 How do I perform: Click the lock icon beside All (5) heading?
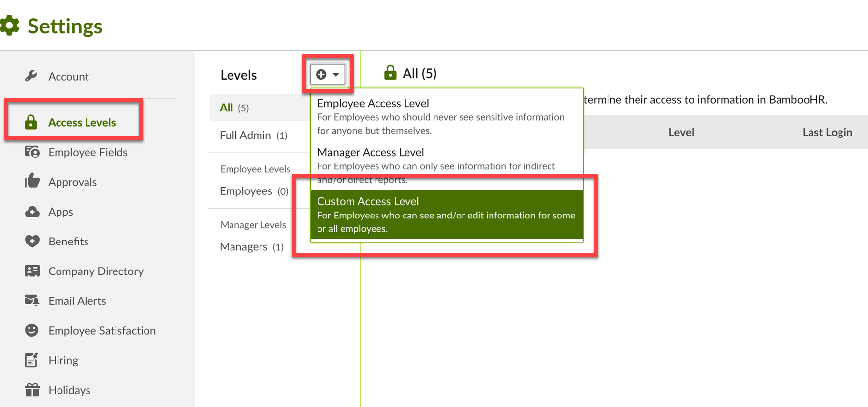point(390,73)
